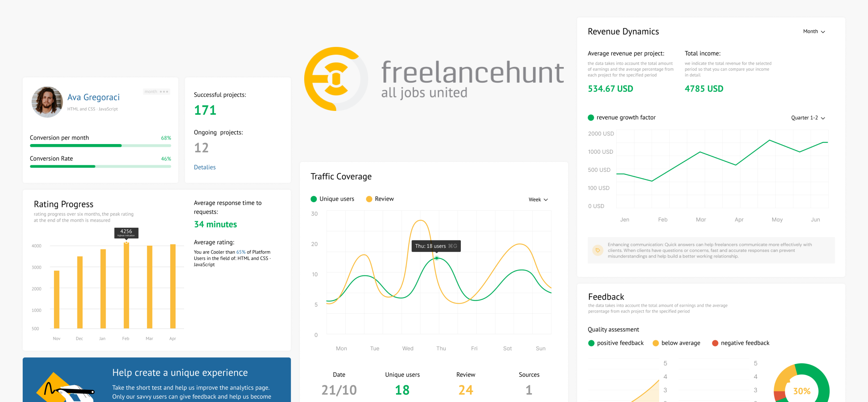The height and width of the screenshot is (402, 868).
Task: Toggle the revenue growth factor legend
Action: (621, 118)
